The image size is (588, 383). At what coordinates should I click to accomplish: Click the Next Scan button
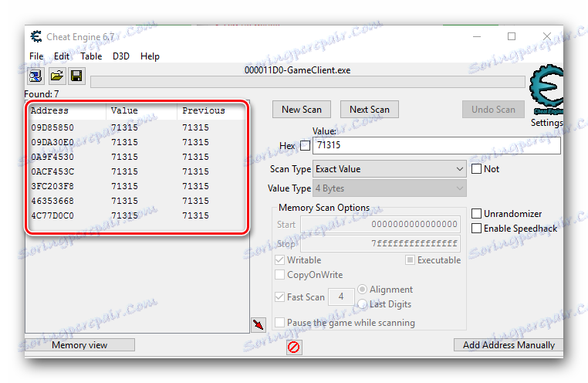point(370,110)
